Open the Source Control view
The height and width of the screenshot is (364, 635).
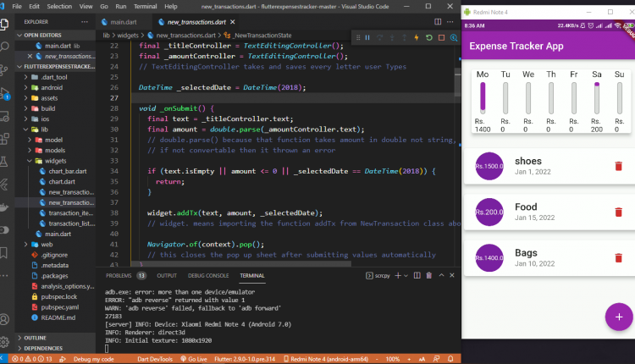(4, 70)
